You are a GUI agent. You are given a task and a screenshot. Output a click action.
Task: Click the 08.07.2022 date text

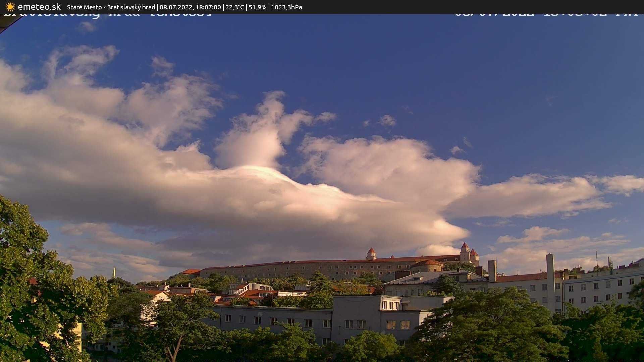click(175, 7)
